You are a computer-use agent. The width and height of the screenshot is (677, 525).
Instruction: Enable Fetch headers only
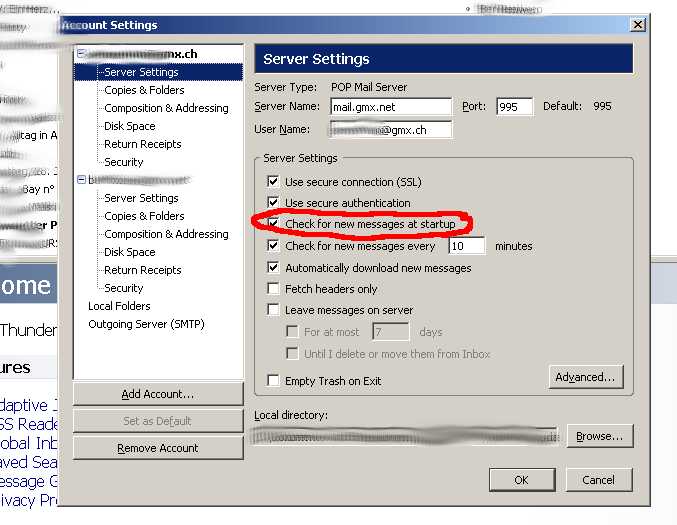273,289
